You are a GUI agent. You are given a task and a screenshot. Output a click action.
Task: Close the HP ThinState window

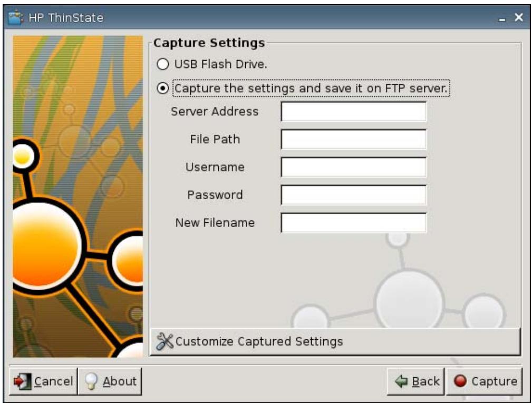pyautogui.click(x=518, y=17)
